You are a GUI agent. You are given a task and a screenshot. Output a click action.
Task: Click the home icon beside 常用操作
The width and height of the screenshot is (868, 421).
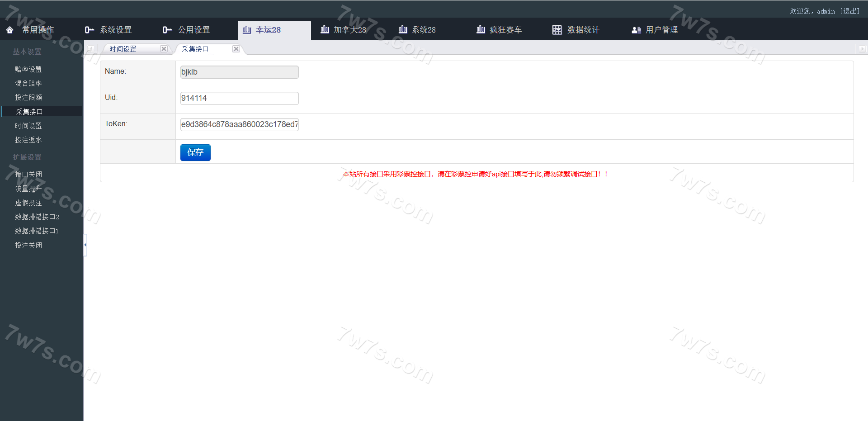click(x=10, y=30)
